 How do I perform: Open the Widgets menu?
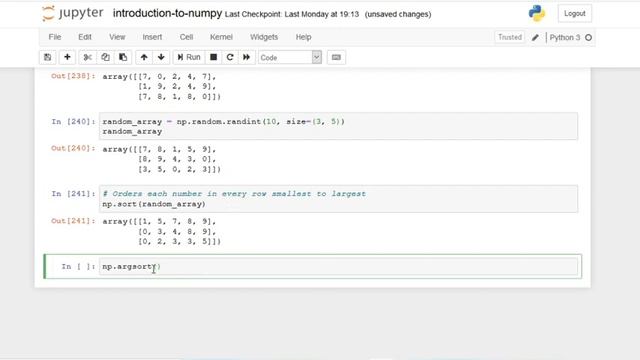tap(264, 37)
